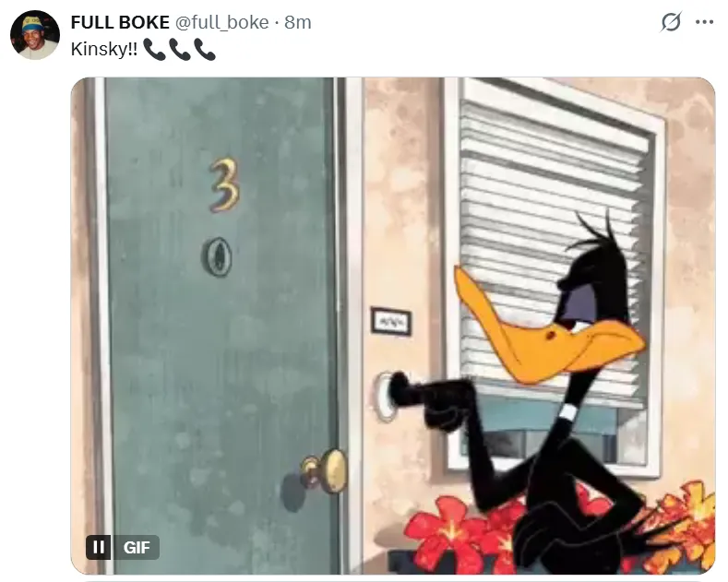Click the brass doorknob in the GIF
The width and height of the screenshot is (728, 582).
325,470
